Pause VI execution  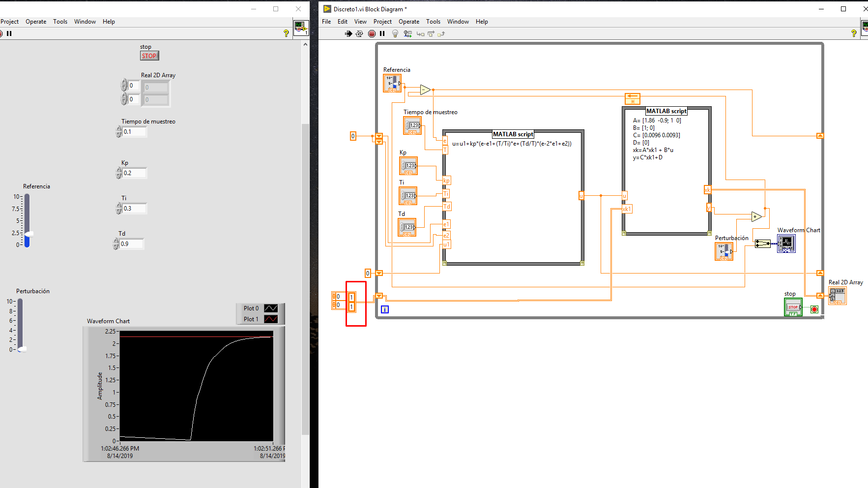coord(382,33)
